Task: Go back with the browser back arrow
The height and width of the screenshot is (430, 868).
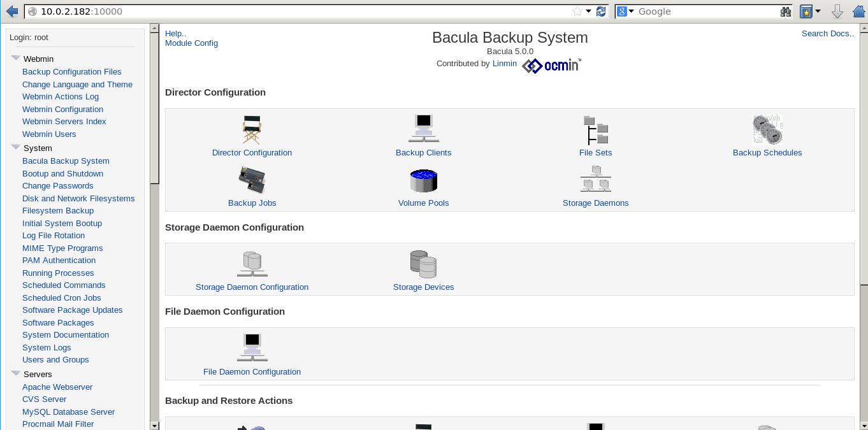Action: pyautogui.click(x=11, y=11)
